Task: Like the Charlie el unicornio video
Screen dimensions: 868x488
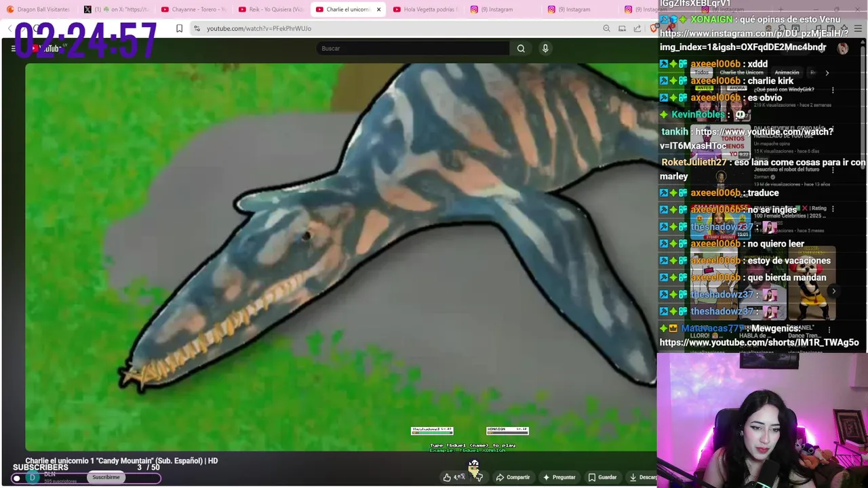Action: click(453, 477)
